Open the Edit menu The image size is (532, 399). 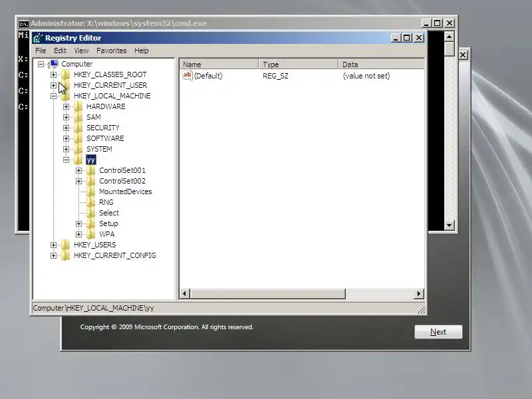[x=60, y=51]
